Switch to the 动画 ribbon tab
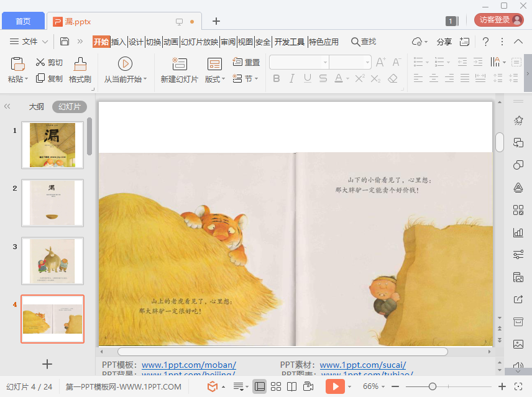Viewport: 532px width, 397px height. [x=171, y=42]
